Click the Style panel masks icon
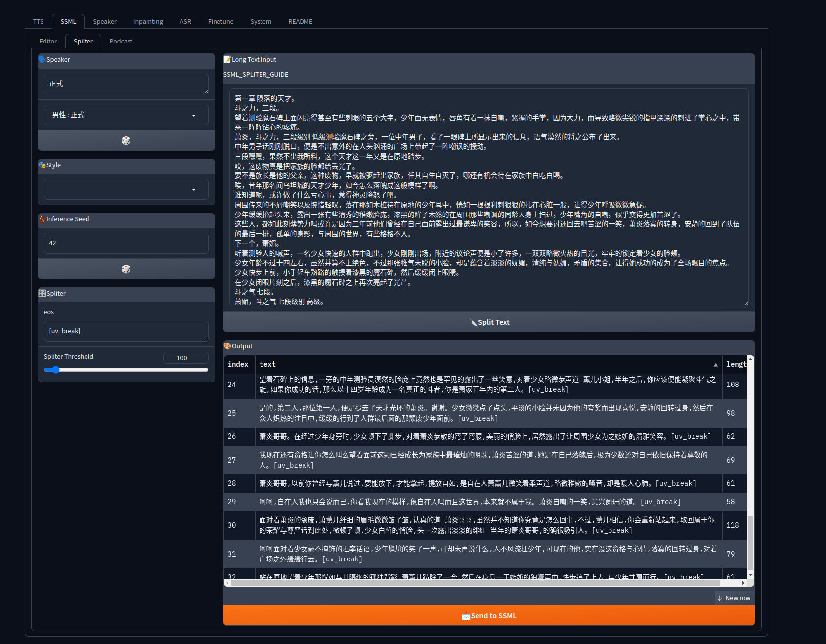This screenshot has height=644, width=826. point(42,165)
